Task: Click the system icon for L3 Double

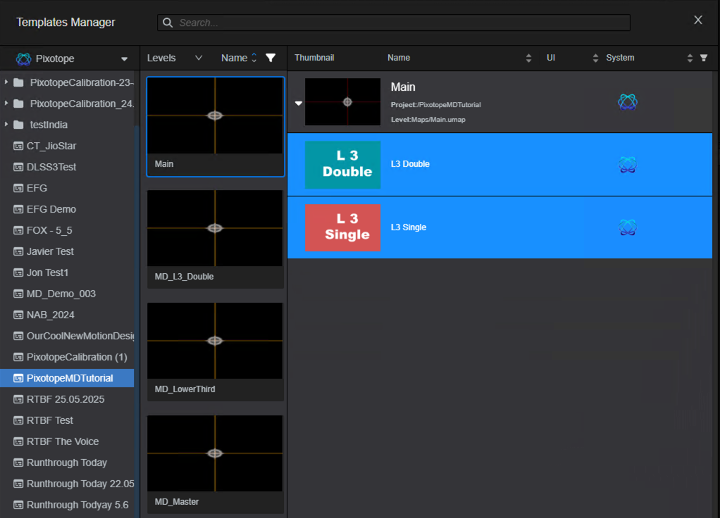Action: tap(627, 164)
